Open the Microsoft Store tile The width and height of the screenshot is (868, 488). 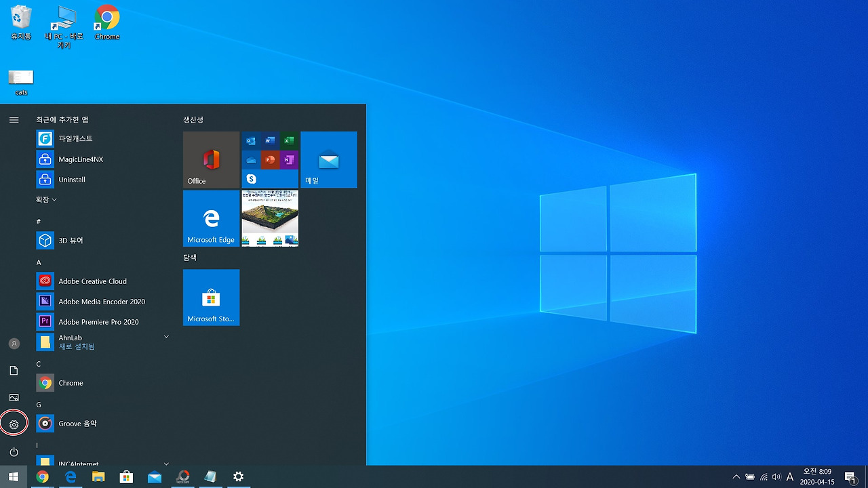pos(211,298)
